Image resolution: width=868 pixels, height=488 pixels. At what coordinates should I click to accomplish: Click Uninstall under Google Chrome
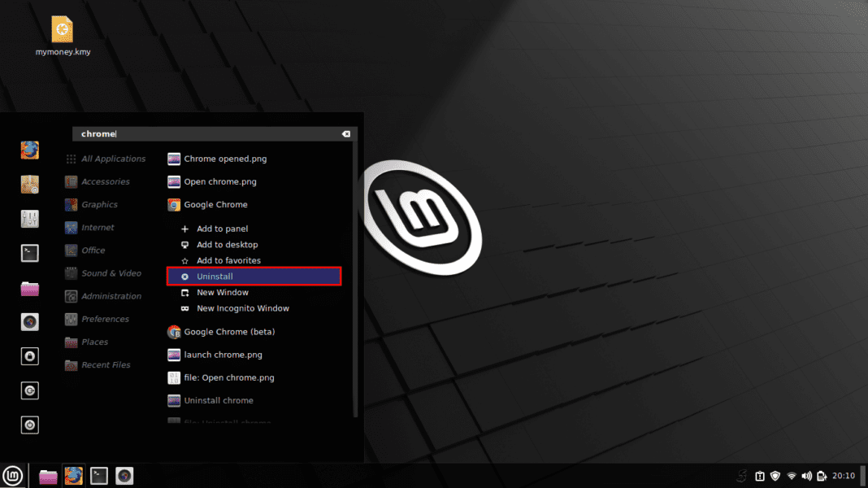[x=215, y=276]
